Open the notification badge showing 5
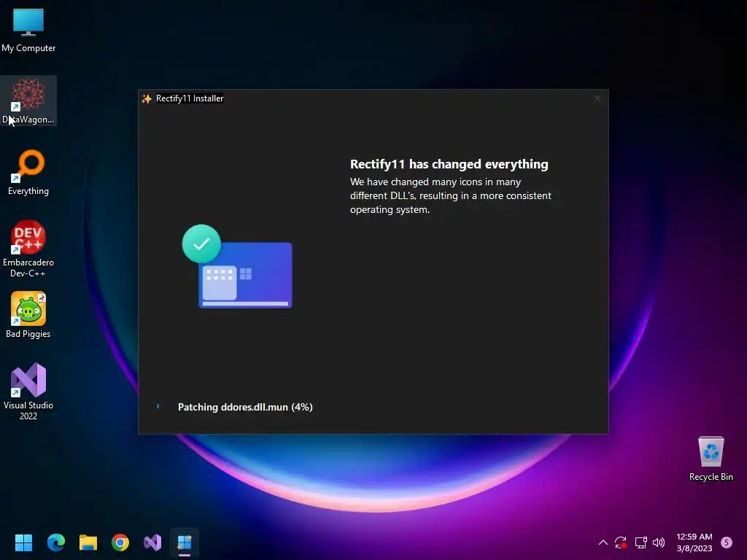This screenshot has height=560, width=747. [726, 542]
